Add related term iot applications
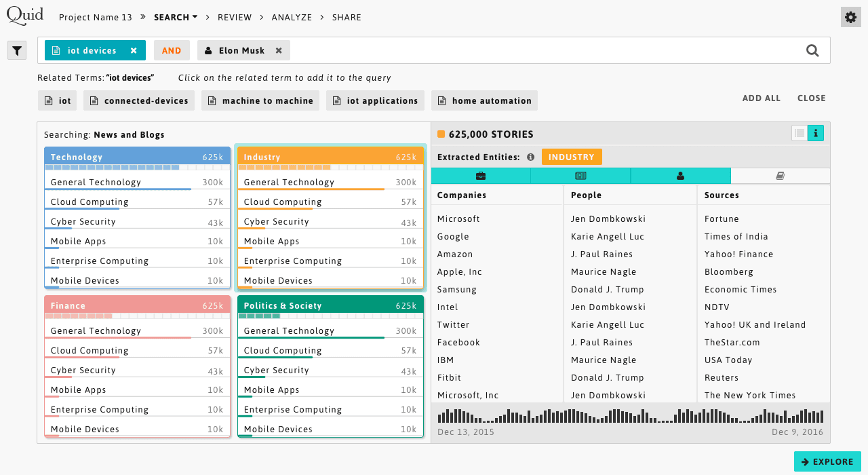The width and height of the screenshot is (868, 475). pyautogui.click(x=375, y=100)
